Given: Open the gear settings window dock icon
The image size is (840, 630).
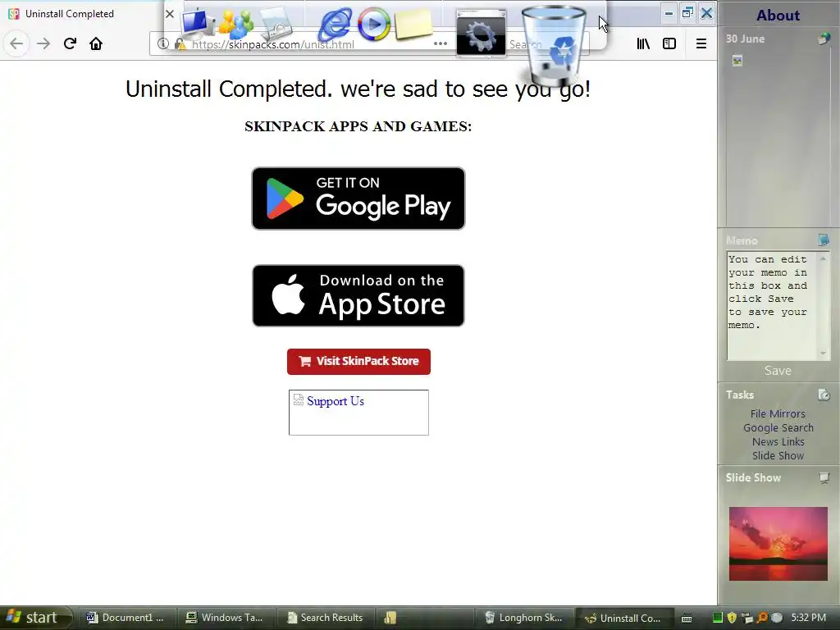Looking at the screenshot, I should point(481,32).
